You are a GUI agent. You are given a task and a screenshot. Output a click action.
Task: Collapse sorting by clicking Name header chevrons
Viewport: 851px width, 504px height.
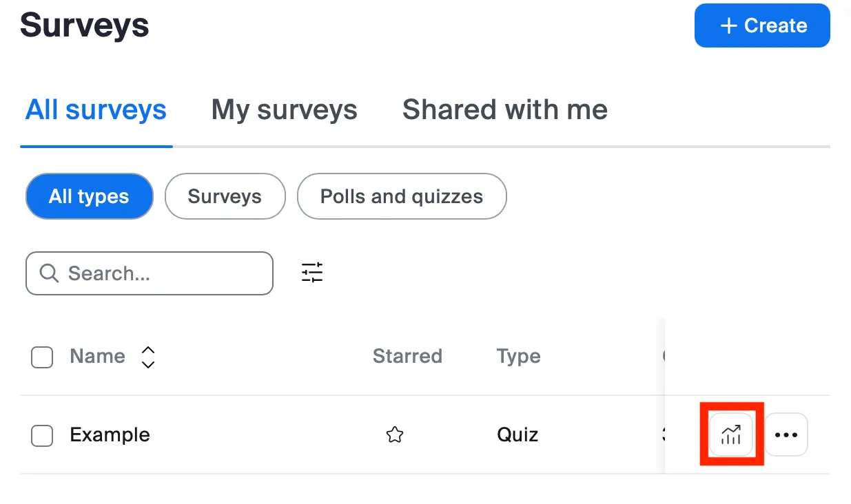click(148, 357)
